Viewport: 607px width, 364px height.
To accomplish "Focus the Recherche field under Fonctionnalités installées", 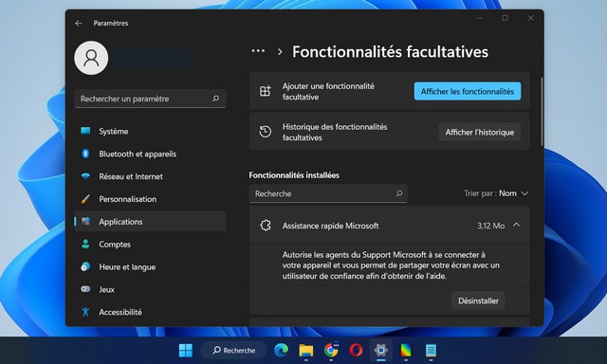I will tap(328, 193).
